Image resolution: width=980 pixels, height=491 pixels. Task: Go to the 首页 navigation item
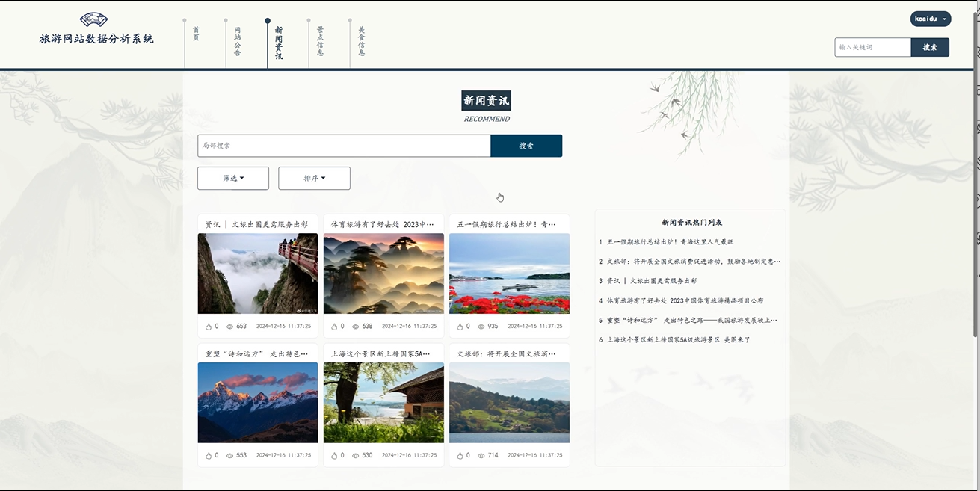tap(196, 34)
